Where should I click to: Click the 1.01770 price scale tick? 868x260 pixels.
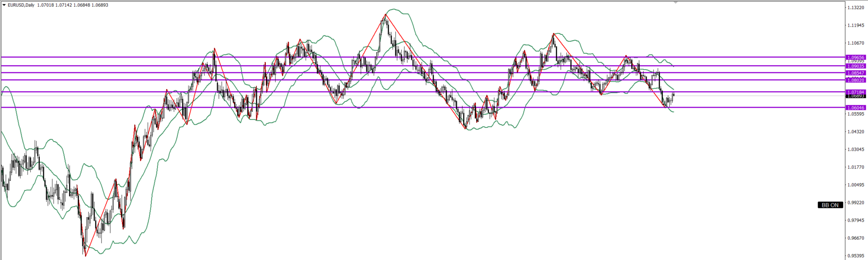(x=856, y=167)
